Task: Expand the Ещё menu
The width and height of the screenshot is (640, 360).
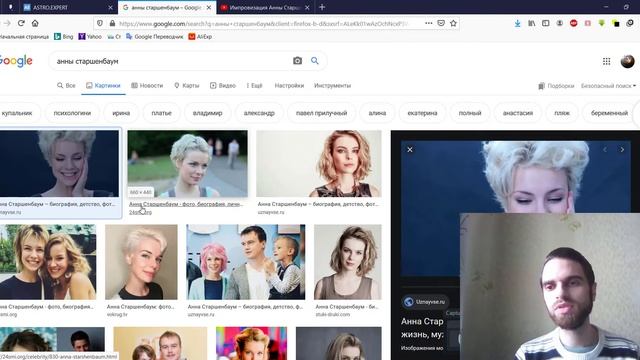Action: [255, 86]
